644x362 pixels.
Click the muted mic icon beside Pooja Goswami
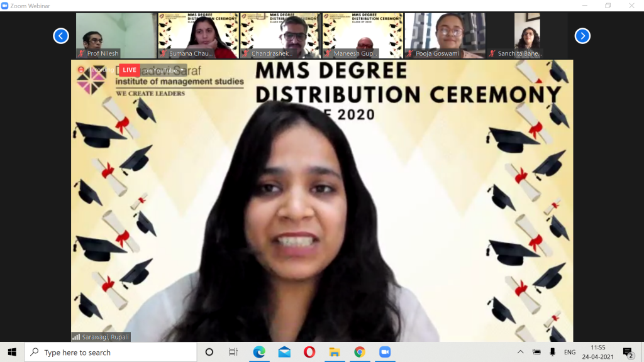coord(410,53)
